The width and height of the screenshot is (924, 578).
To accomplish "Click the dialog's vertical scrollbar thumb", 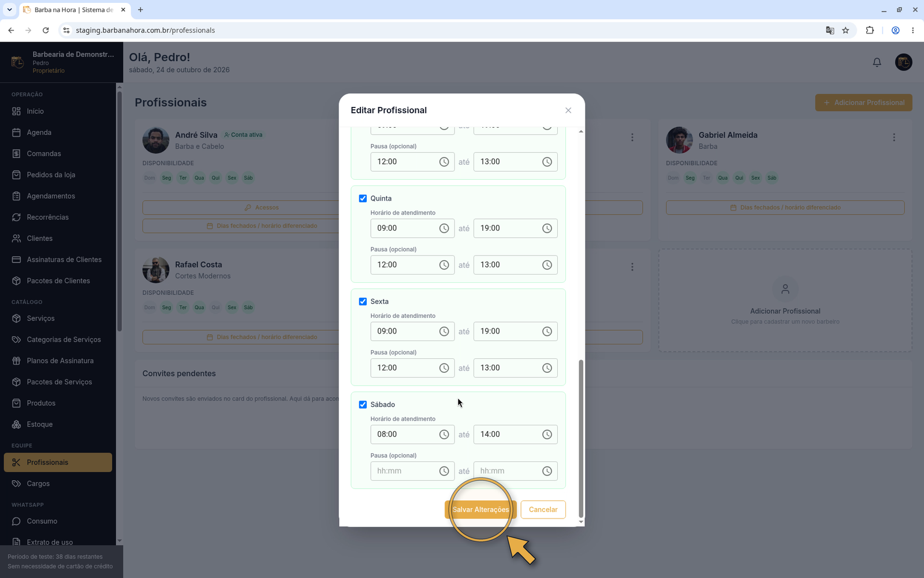I will (x=581, y=438).
